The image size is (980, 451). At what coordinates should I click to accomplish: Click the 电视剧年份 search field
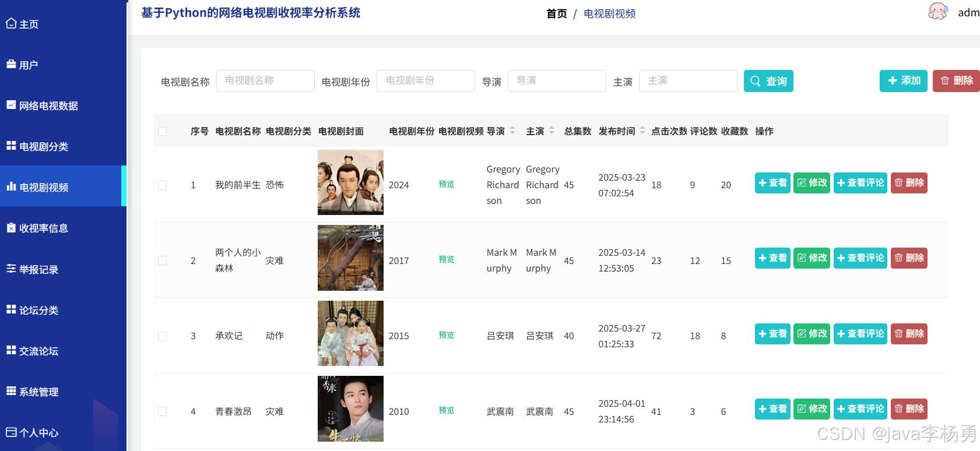[426, 81]
